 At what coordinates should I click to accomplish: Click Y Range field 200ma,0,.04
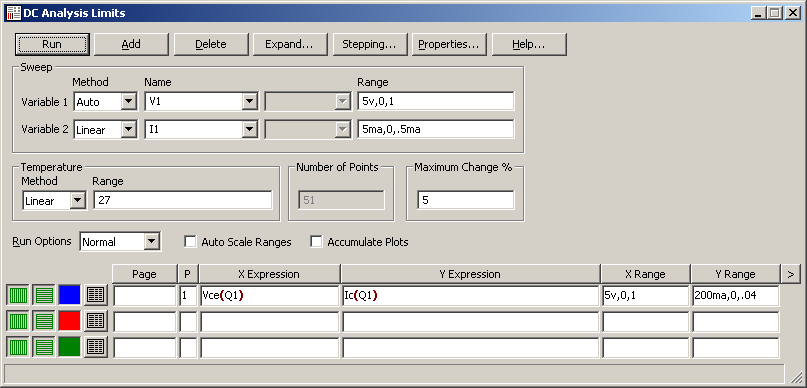[735, 296]
